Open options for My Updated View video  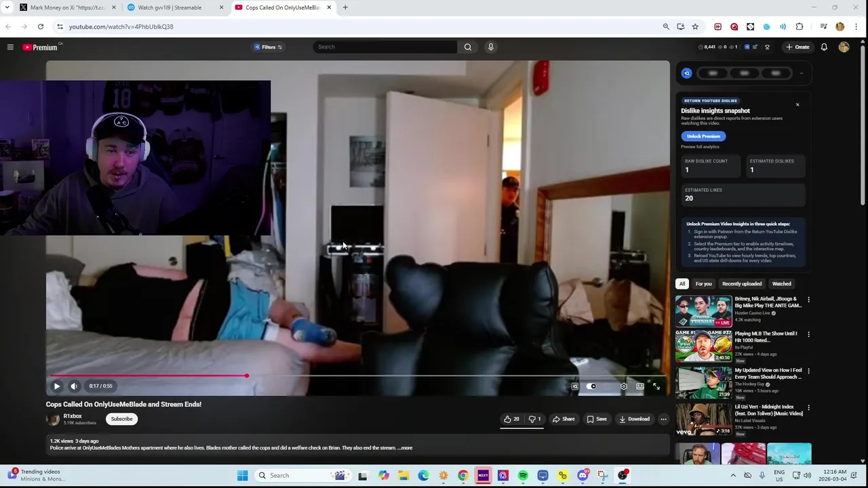coord(808,371)
